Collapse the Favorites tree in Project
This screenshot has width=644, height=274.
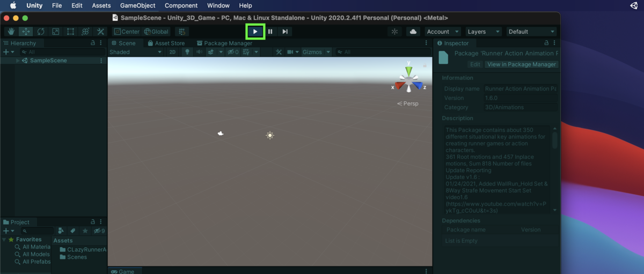4,240
